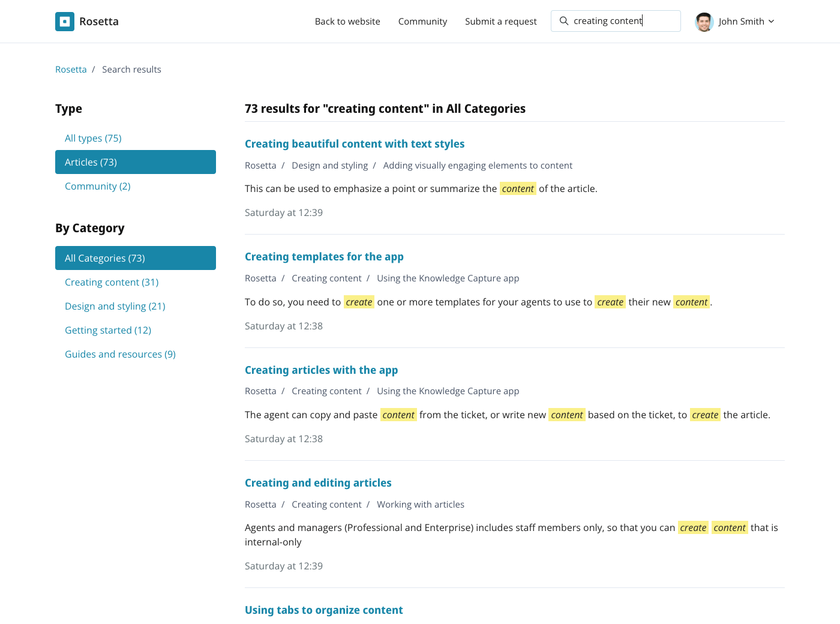Click the Rosetta logo icon

point(65,22)
